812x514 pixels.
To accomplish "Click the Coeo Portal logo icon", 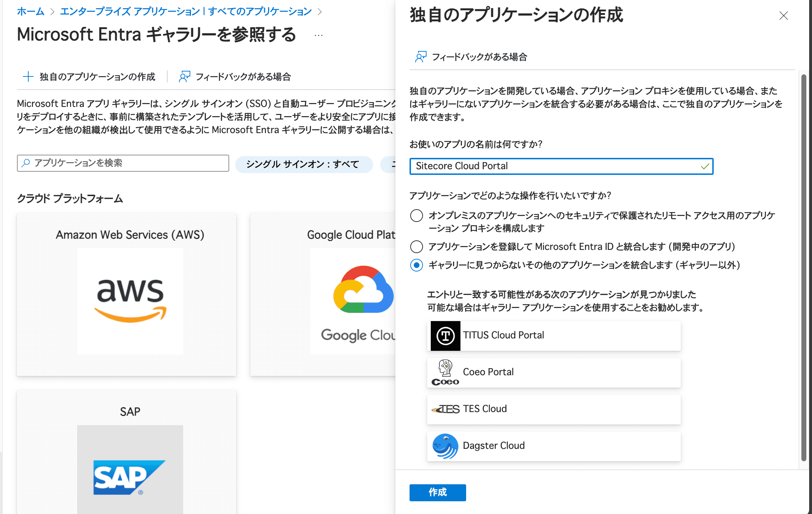I will click(x=445, y=372).
